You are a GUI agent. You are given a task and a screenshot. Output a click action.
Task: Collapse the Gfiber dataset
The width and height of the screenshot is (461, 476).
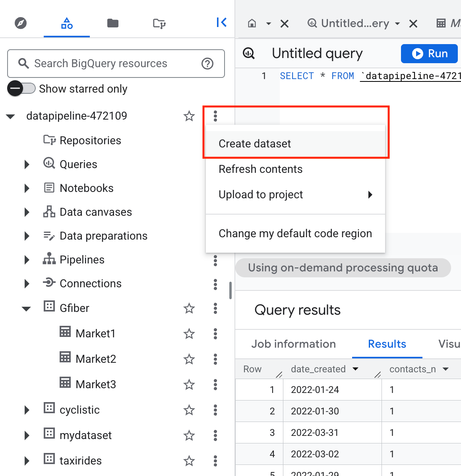pos(26,309)
